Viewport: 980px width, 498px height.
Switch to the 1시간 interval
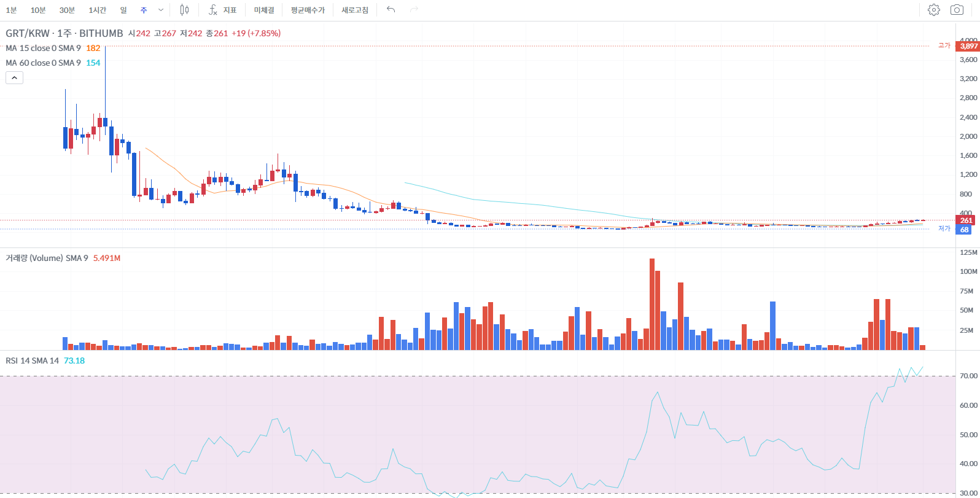[x=97, y=10]
